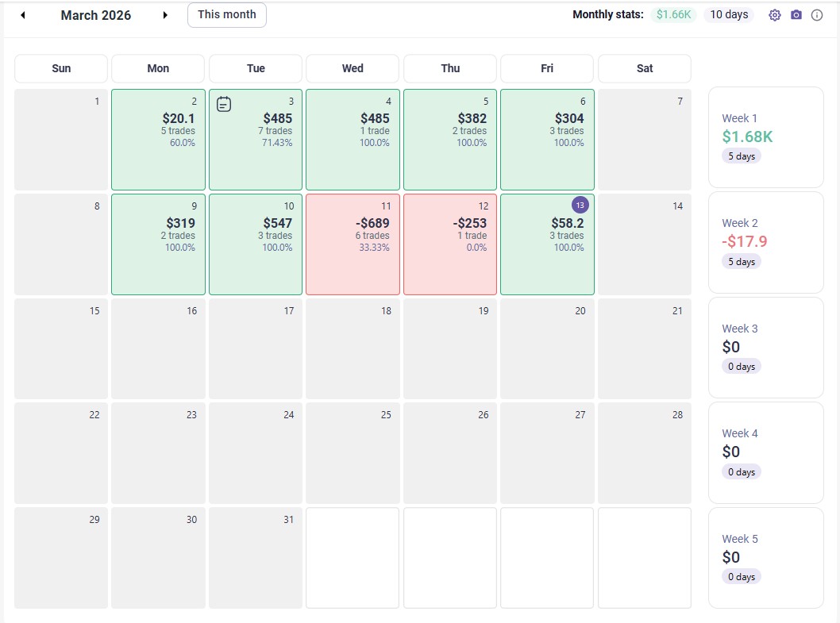Click the Sun column header

60,68
